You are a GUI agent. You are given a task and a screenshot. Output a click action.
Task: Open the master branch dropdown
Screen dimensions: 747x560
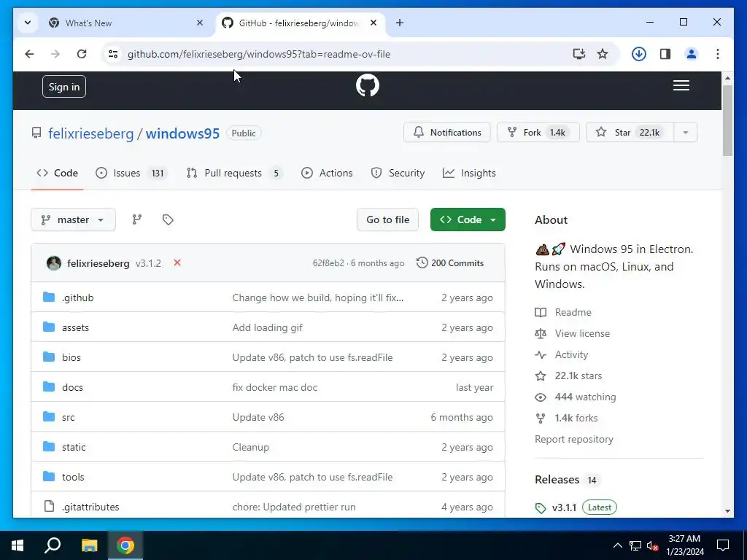[x=74, y=219]
